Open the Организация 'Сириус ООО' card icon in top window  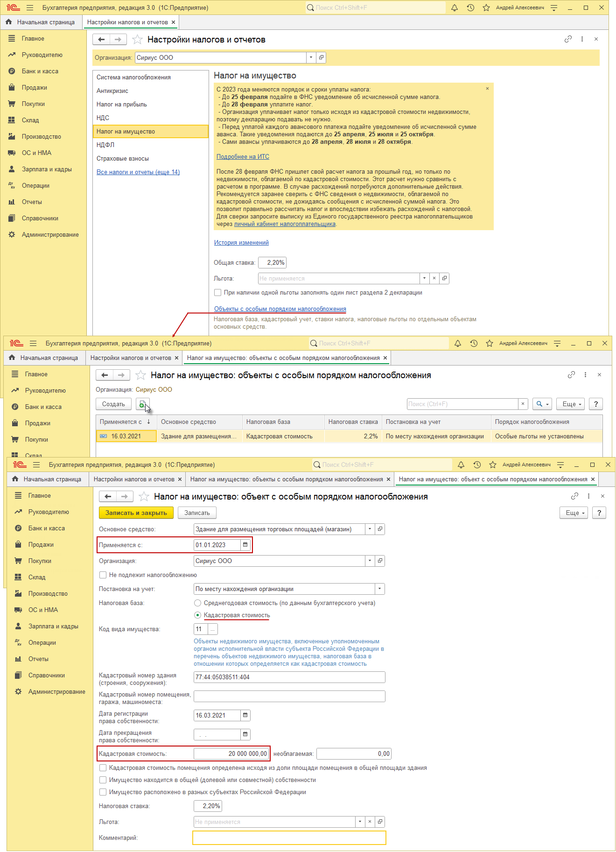(321, 57)
